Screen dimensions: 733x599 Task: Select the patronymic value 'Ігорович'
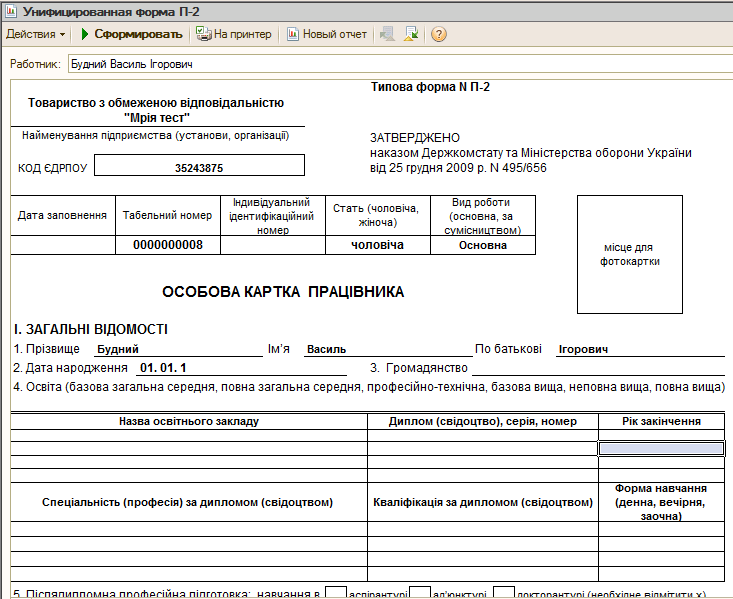pos(583,349)
